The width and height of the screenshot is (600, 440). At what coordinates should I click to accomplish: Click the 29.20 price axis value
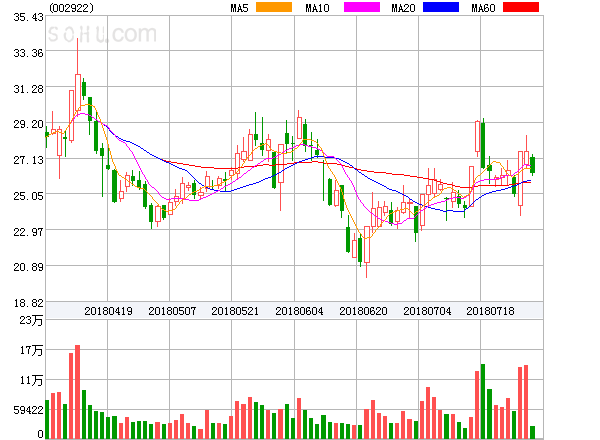(28, 124)
